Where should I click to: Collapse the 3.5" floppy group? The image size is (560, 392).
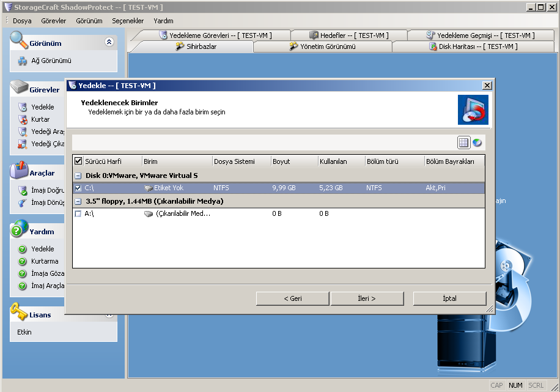[78, 201]
